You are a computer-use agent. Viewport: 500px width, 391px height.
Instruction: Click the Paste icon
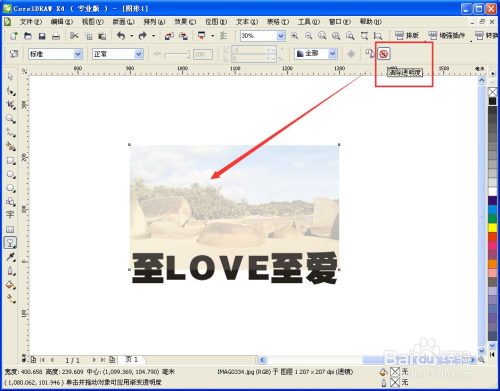(x=102, y=36)
